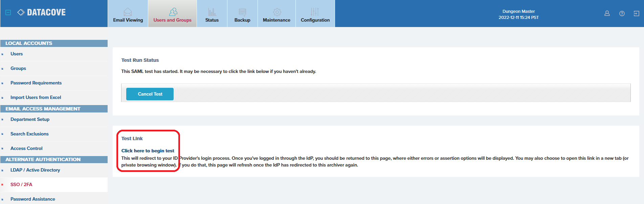Open the Email Viewing tab
644x204 pixels.
tap(128, 14)
